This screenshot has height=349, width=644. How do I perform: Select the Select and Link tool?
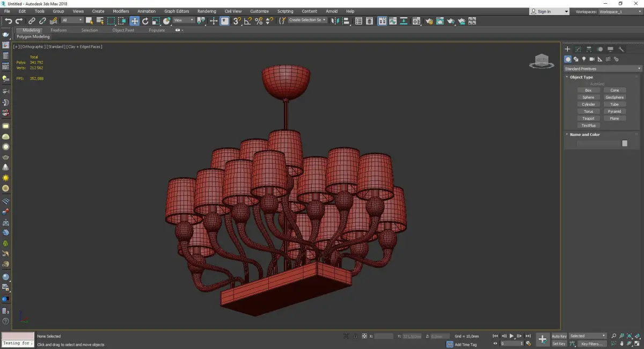point(32,21)
